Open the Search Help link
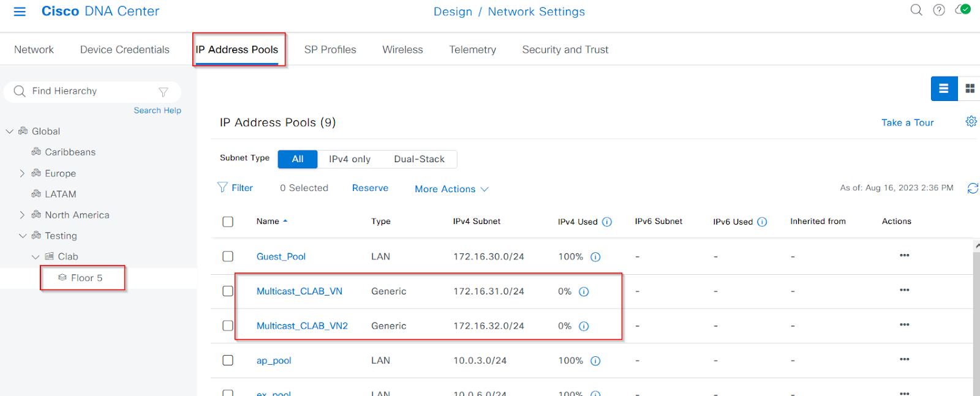Screen dimensions: 980x396 (x=157, y=110)
